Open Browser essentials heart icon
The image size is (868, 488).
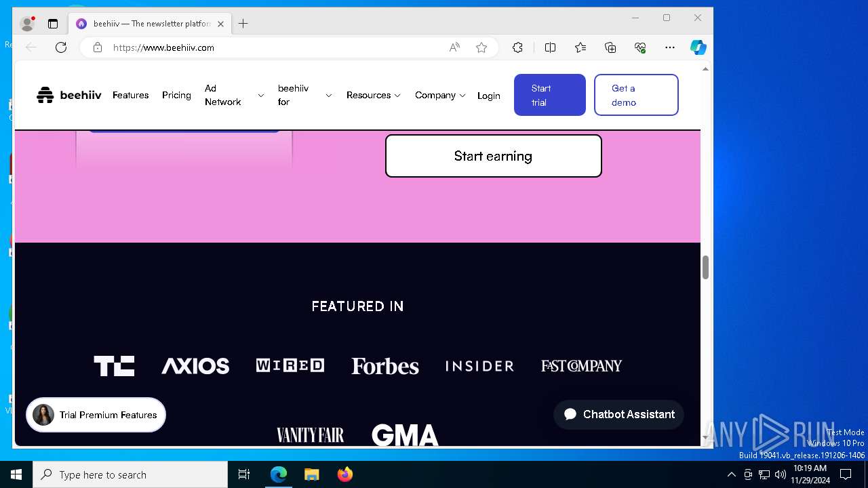click(640, 47)
